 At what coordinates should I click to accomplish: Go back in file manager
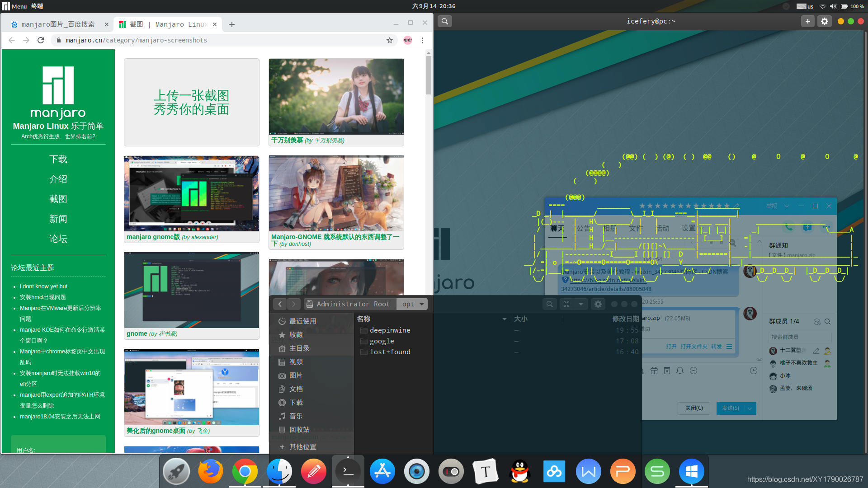coord(280,304)
